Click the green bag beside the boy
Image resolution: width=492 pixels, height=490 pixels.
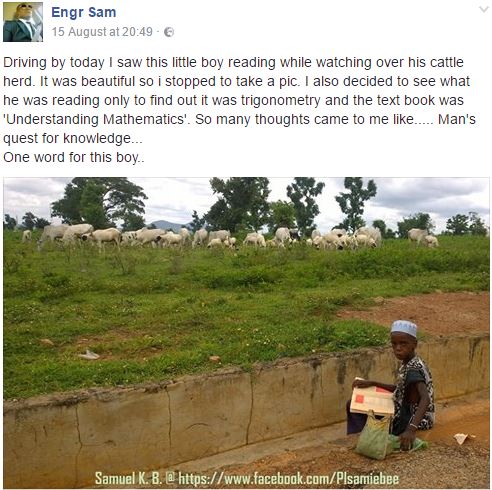coord(374,437)
